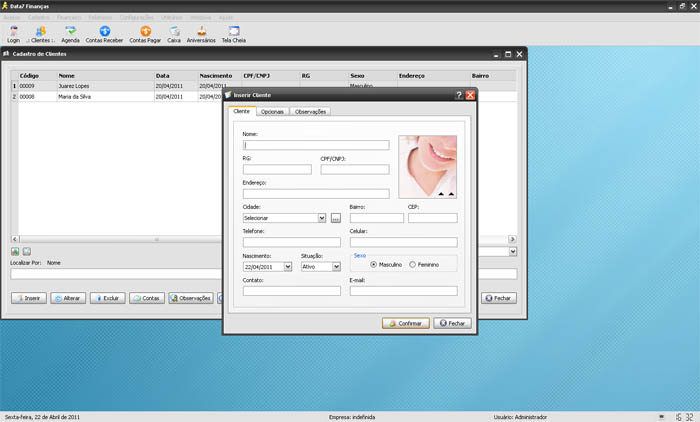700x422 pixels.
Task: Click the ellipsis button next to Cidade
Action: (x=336, y=218)
